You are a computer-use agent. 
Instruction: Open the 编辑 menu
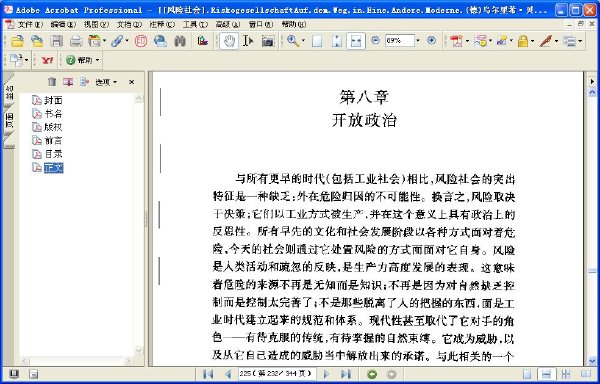click(x=63, y=24)
